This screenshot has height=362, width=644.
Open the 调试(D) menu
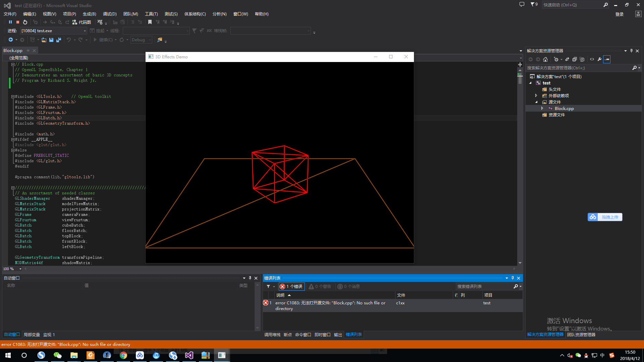(110, 14)
